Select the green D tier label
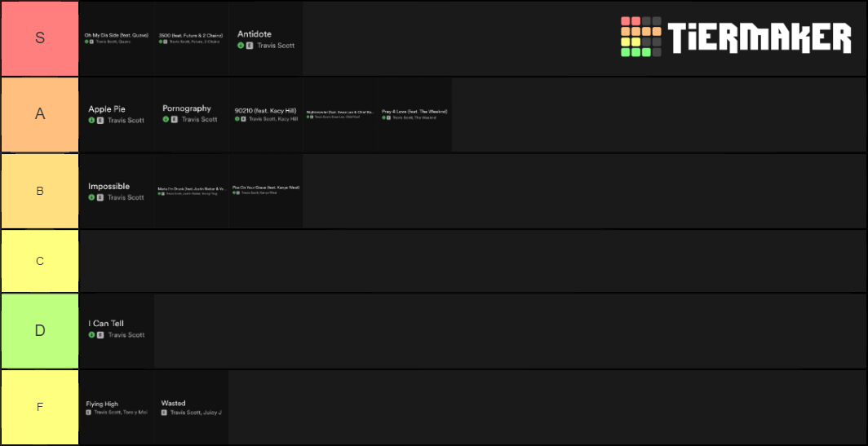This screenshot has width=868, height=446. pos(40,331)
